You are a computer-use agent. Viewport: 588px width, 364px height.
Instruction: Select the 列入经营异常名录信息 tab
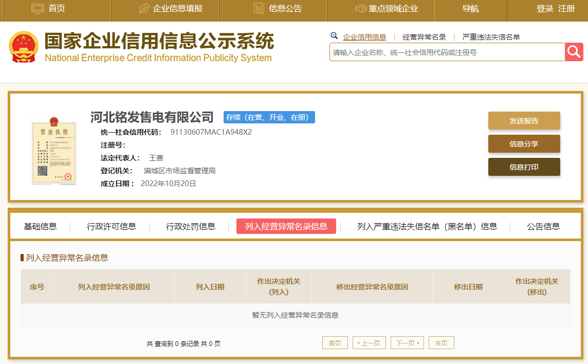coord(286,226)
